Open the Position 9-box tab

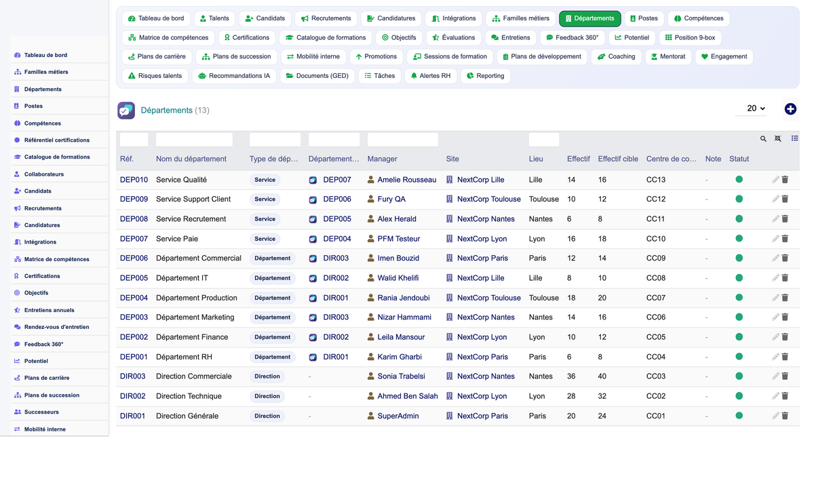(691, 37)
